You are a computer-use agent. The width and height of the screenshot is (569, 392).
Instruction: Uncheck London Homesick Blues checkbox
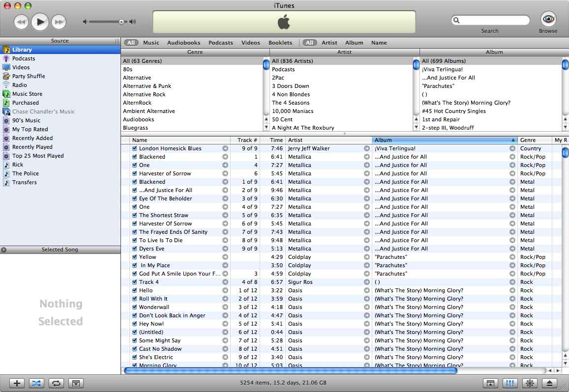pos(135,148)
